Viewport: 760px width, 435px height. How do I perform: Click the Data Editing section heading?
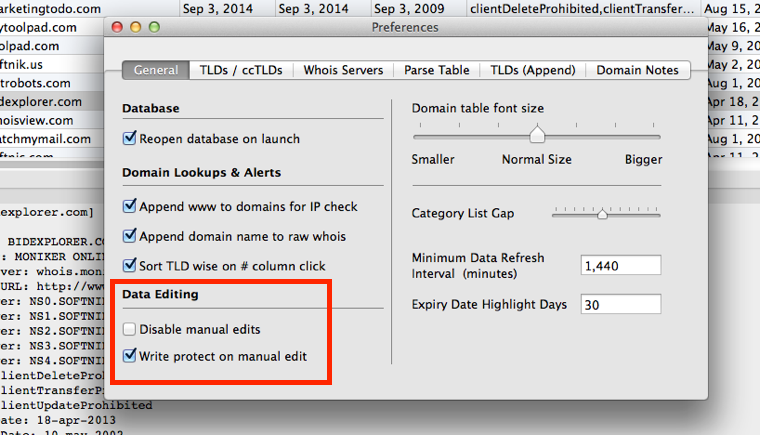(x=160, y=294)
